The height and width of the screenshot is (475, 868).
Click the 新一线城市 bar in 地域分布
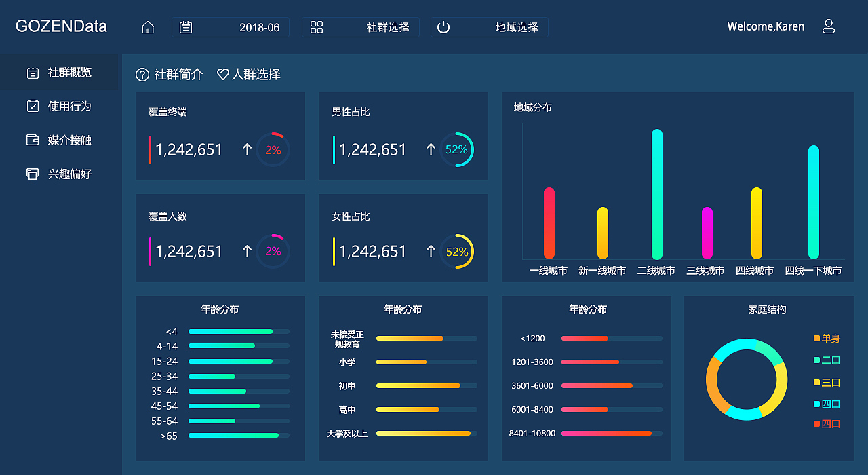coord(603,233)
